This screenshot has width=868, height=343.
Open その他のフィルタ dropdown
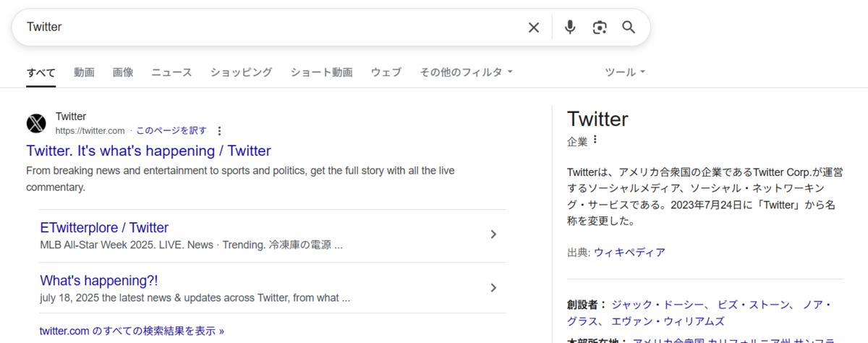pyautogui.click(x=467, y=72)
